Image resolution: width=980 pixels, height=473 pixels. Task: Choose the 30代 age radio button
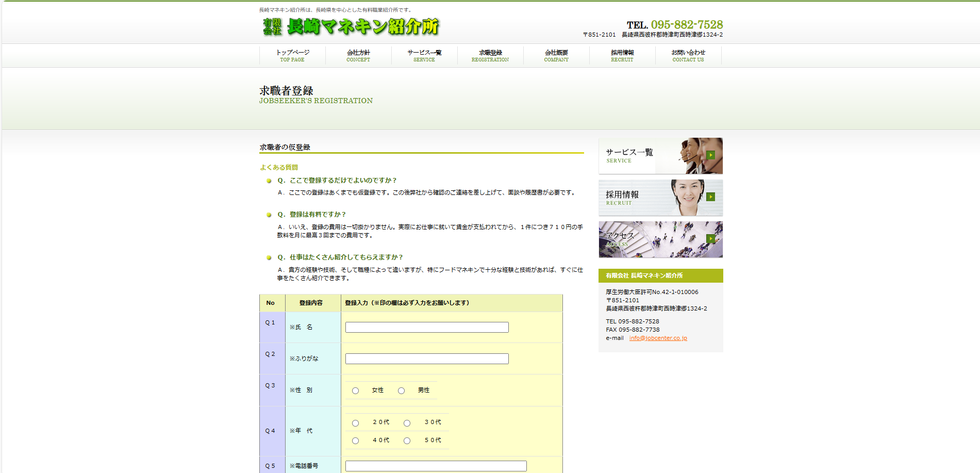(x=407, y=423)
